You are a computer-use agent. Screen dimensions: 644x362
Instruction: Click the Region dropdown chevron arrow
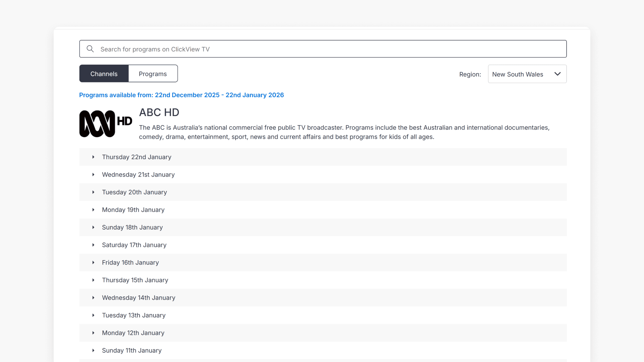pyautogui.click(x=557, y=74)
